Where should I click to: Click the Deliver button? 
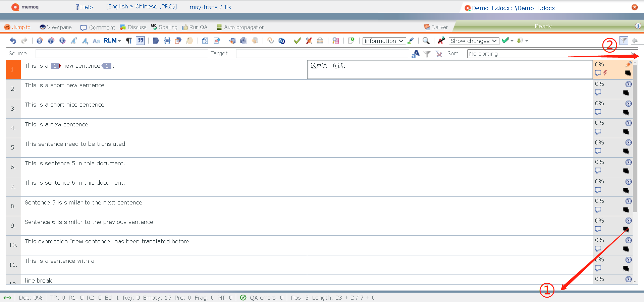pyautogui.click(x=436, y=27)
